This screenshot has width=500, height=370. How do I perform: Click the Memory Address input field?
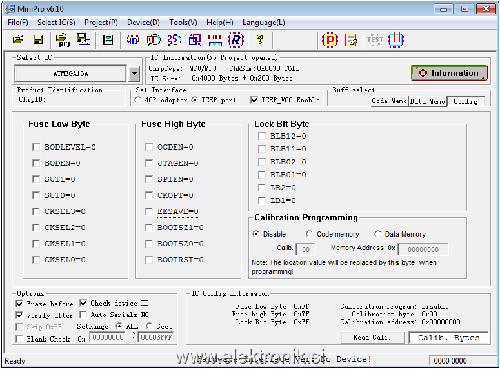pyautogui.click(x=423, y=249)
